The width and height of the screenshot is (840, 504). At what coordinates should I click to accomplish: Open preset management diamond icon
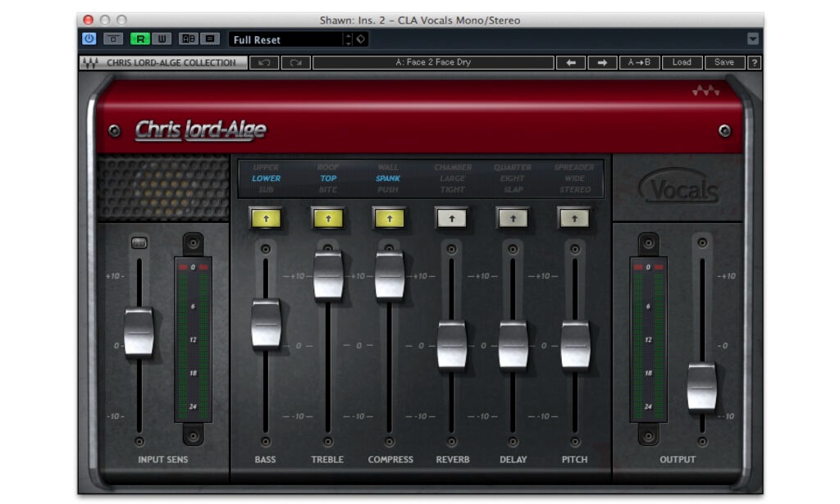click(361, 39)
